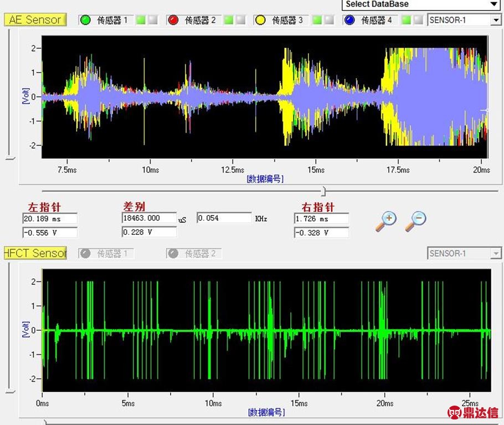This screenshot has height=425, width=504.
Task: Click the greyed HFCT 传感器 2 indicator
Action: 173,254
